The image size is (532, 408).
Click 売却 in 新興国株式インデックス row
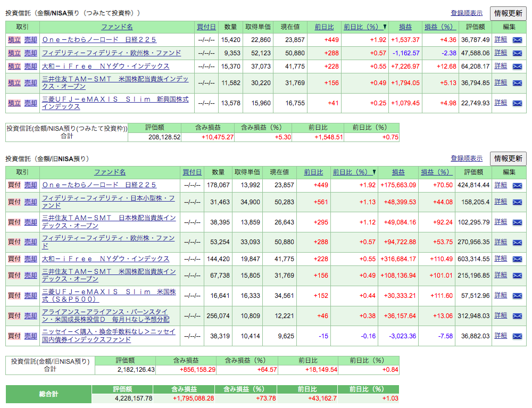coord(30,103)
